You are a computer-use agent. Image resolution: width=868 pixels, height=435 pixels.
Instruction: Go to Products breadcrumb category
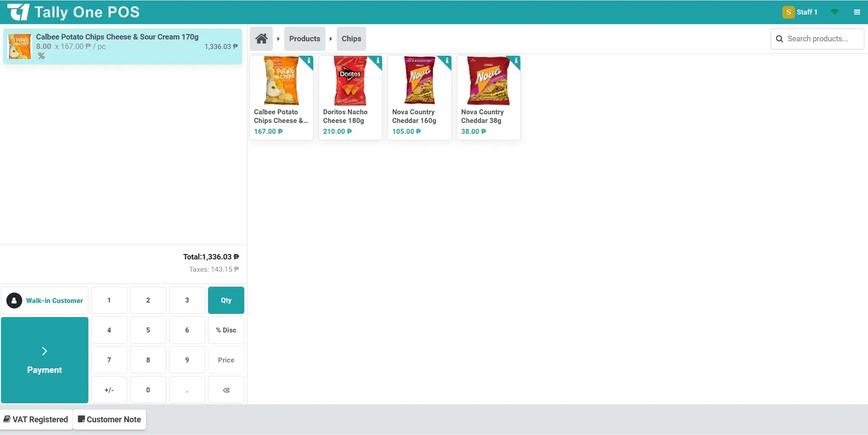305,39
